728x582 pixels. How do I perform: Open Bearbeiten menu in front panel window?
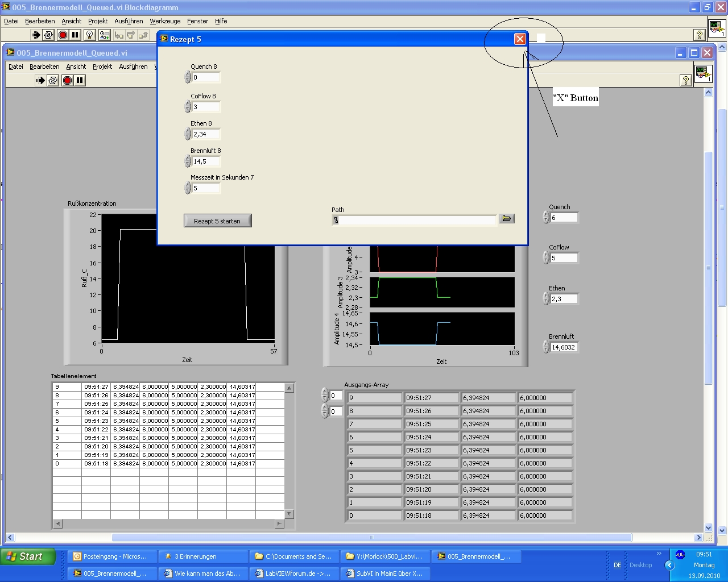pyautogui.click(x=44, y=66)
